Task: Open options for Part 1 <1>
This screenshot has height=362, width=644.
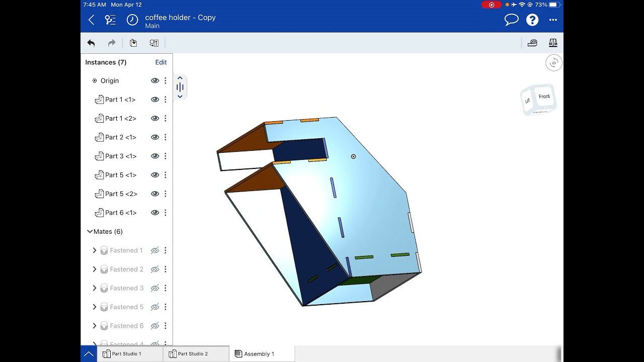Action: [x=165, y=100]
